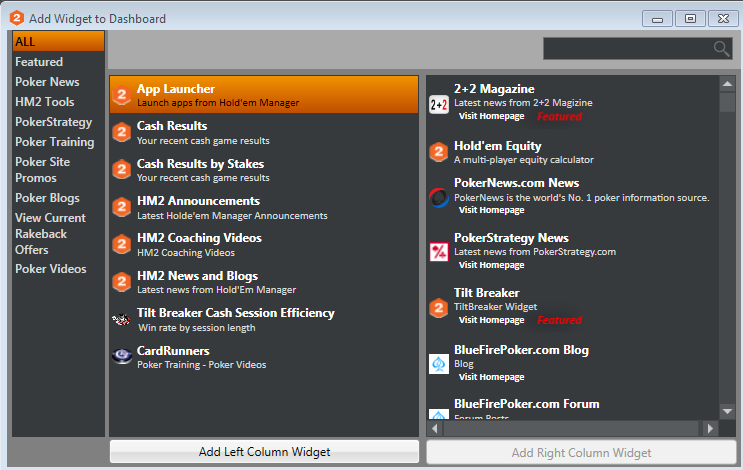Click the PokerStrategy News logo icon

coord(439,252)
